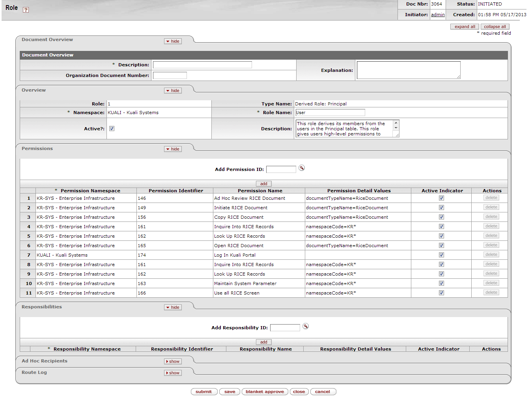532x396 pixels.
Task: Open the Add Permission ID lookup magnifier
Action: coord(302,168)
